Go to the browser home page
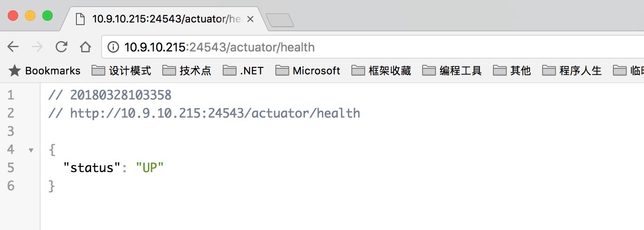The height and width of the screenshot is (230, 644). (85, 47)
